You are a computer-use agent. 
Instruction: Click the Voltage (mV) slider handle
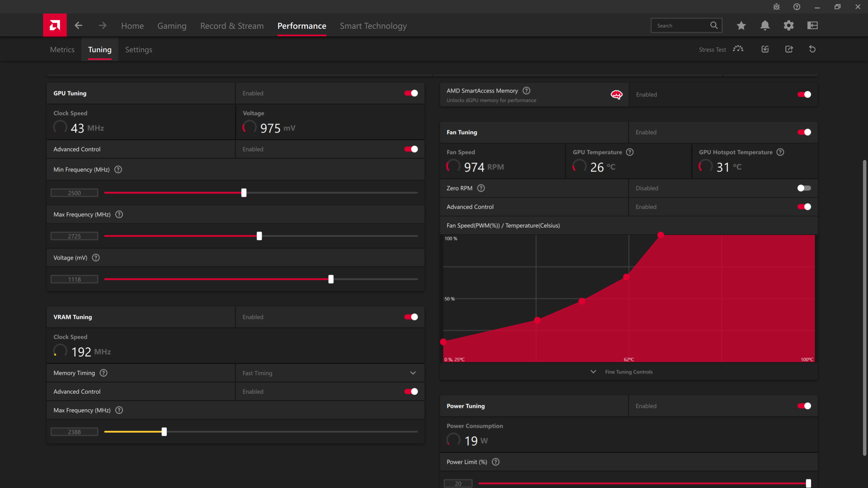pyautogui.click(x=331, y=279)
